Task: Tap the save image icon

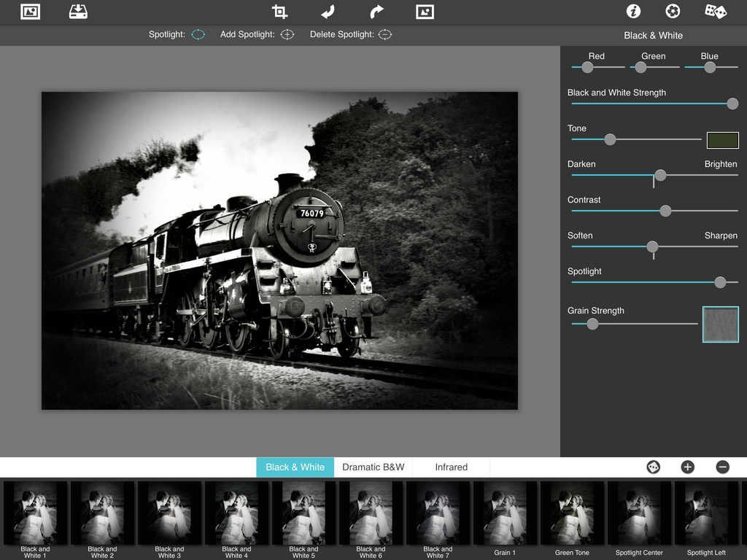Action: 78,12
